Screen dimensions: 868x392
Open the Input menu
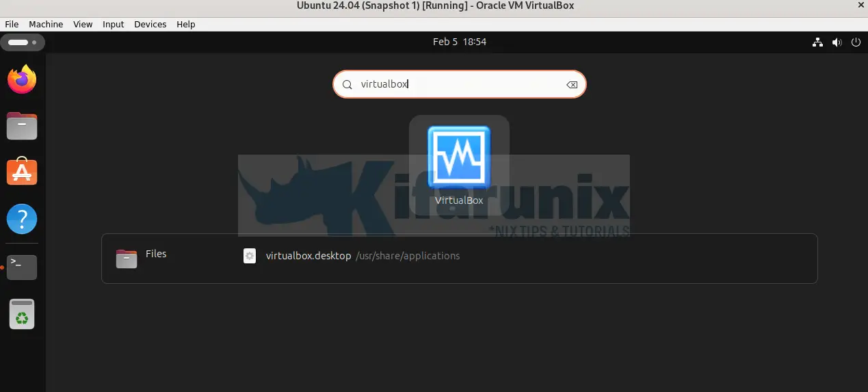[x=113, y=24]
